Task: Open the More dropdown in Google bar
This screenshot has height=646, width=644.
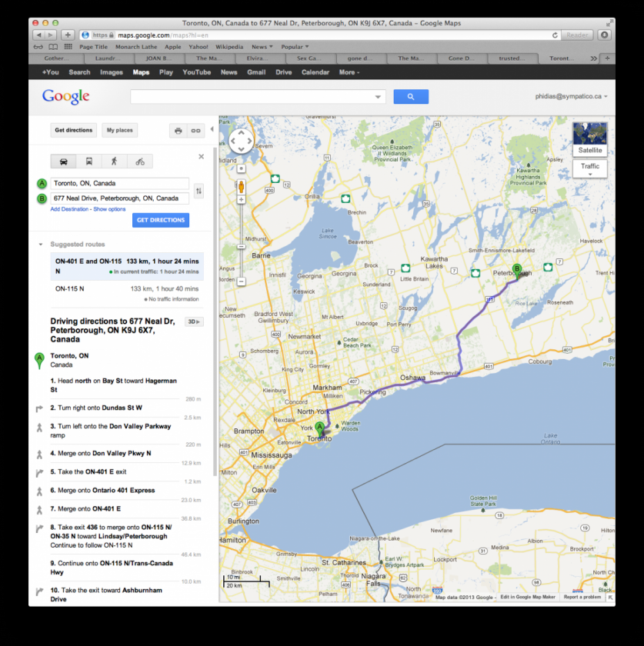Action: point(349,72)
